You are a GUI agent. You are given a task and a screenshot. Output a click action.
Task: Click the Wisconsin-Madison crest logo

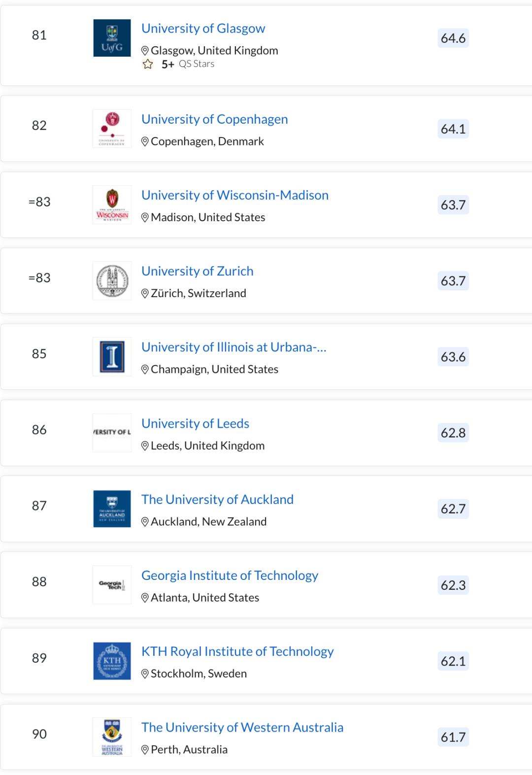point(112,204)
